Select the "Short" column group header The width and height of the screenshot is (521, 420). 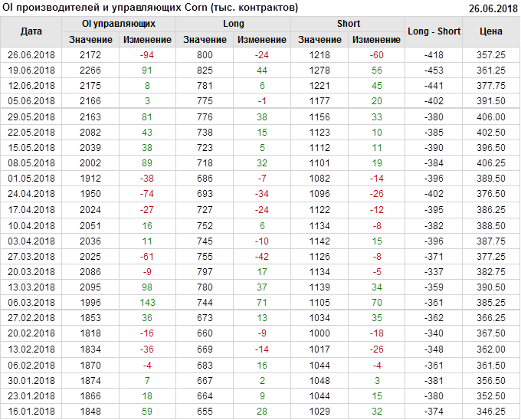(x=349, y=24)
